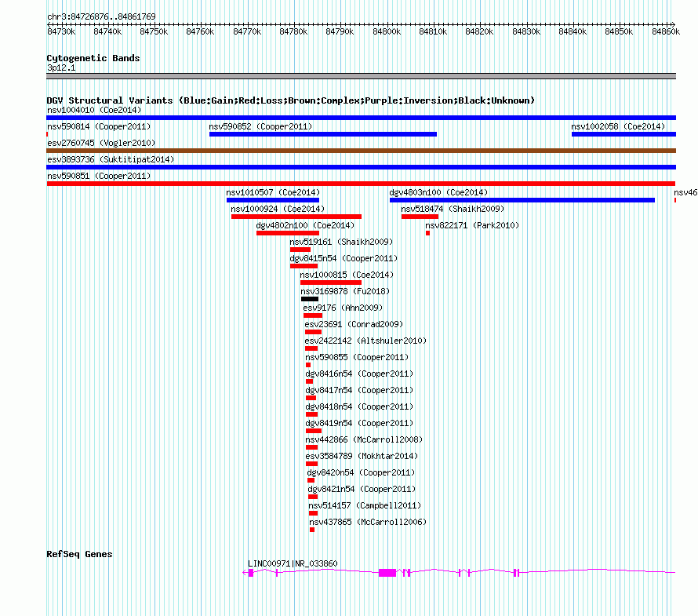Screen dimensions: 698x616
Task: Click dgv8420n54 (Cooper2011) label
Action: (x=361, y=472)
